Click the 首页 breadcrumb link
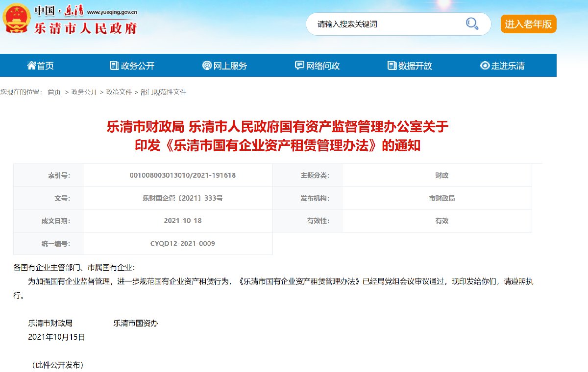This screenshot has height=372, width=588. pyautogui.click(x=54, y=92)
